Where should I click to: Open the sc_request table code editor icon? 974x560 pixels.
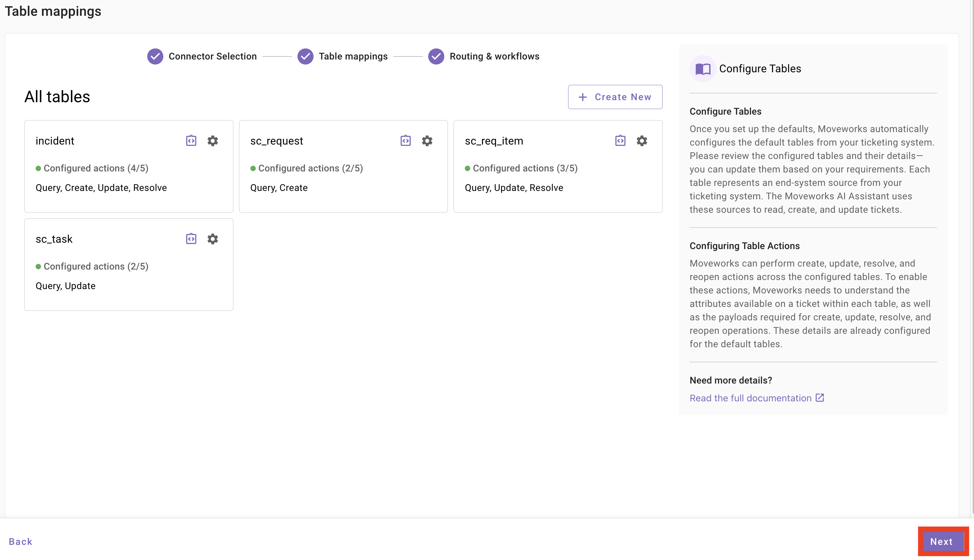click(406, 141)
